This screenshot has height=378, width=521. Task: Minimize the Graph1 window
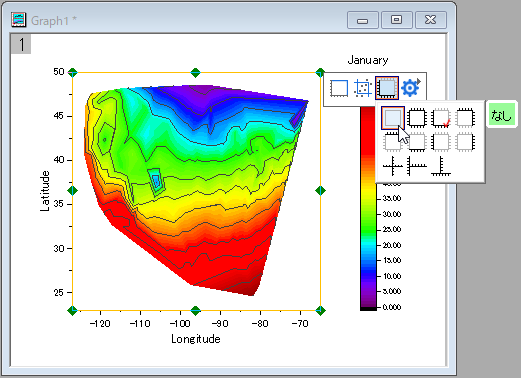tap(363, 20)
